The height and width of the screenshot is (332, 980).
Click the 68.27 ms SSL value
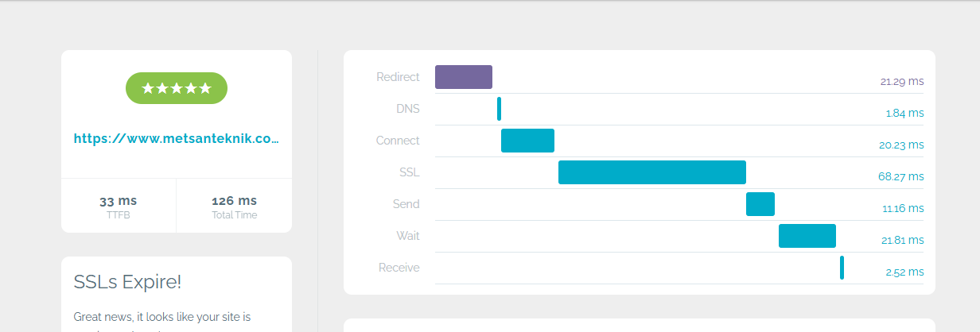(901, 177)
